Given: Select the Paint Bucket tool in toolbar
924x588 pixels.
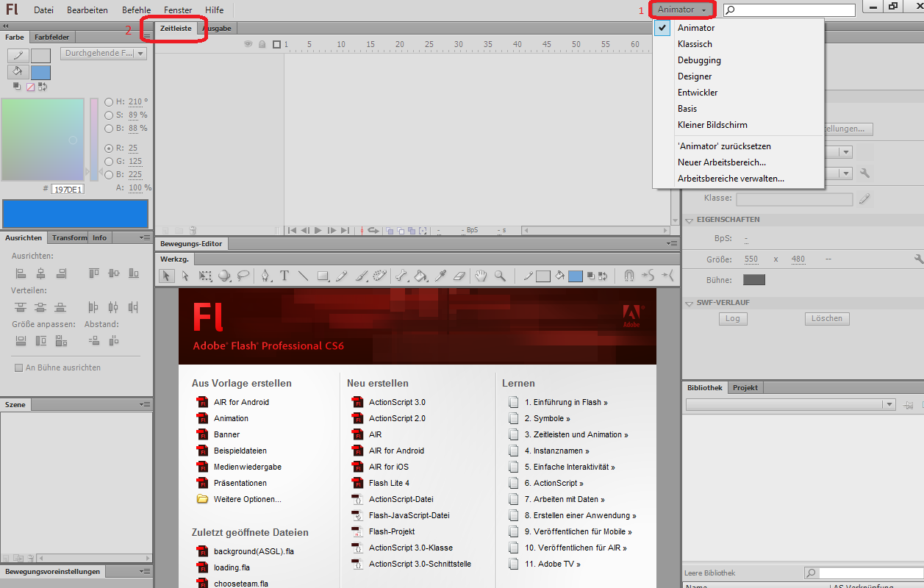Looking at the screenshot, I should point(420,276).
